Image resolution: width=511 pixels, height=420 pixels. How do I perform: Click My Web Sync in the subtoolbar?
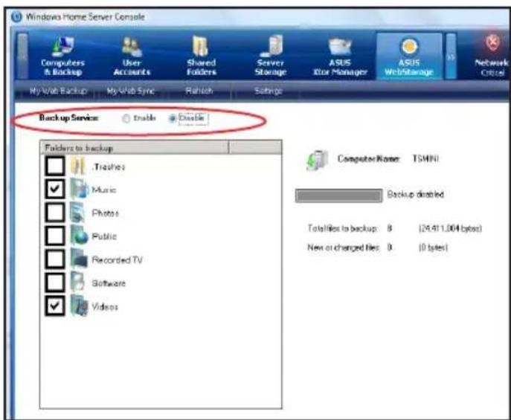tap(130, 91)
